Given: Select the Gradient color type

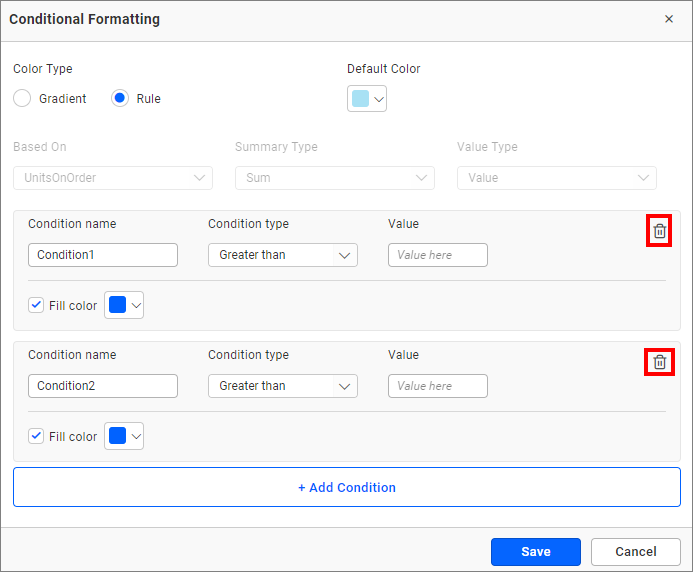Looking at the screenshot, I should tap(22, 99).
